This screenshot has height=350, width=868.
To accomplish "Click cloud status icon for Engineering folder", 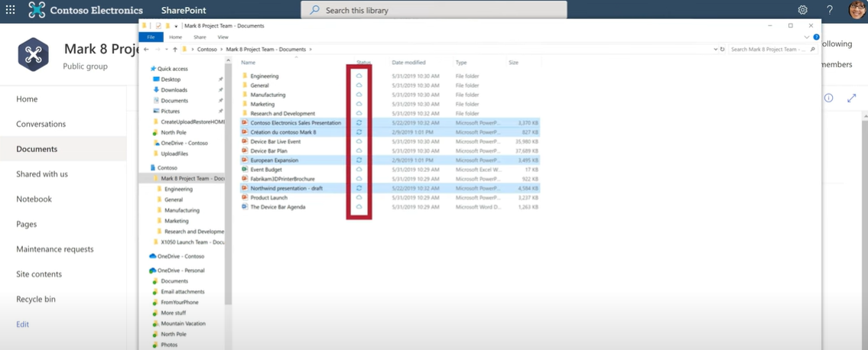I will tap(359, 76).
